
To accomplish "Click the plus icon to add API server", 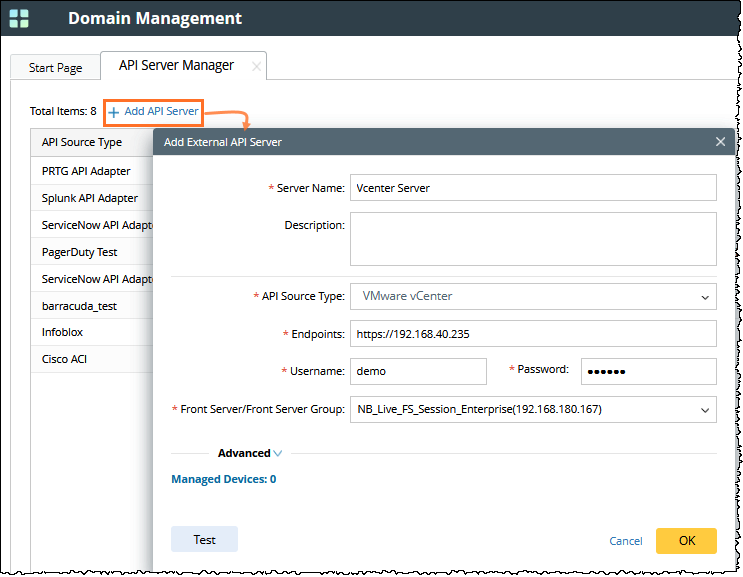I will click(x=114, y=112).
